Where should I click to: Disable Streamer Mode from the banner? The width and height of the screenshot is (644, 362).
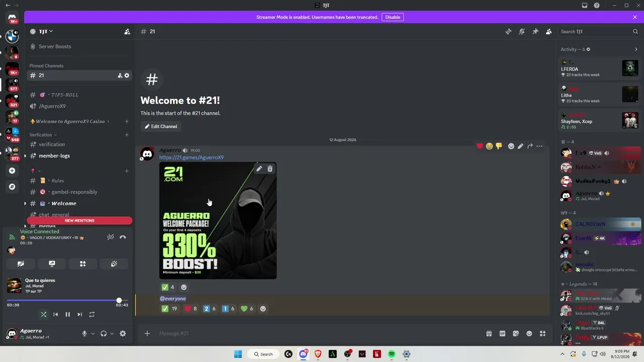(392, 17)
